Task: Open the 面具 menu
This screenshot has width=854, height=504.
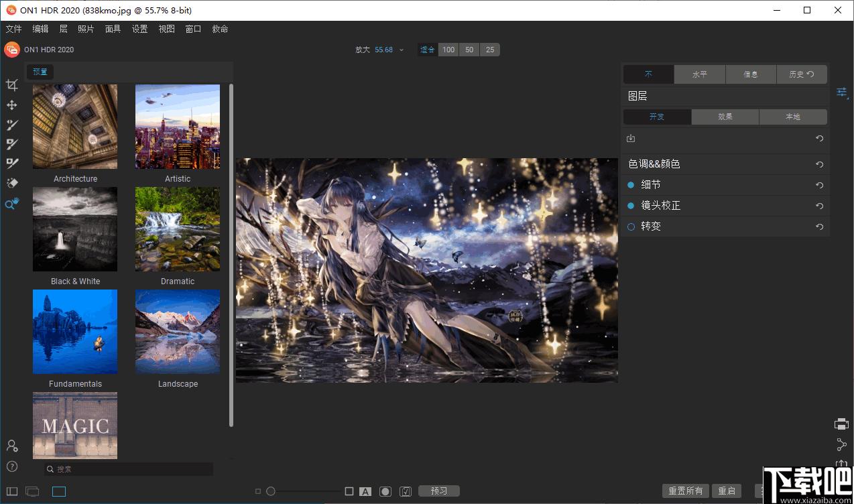Action: click(x=113, y=29)
